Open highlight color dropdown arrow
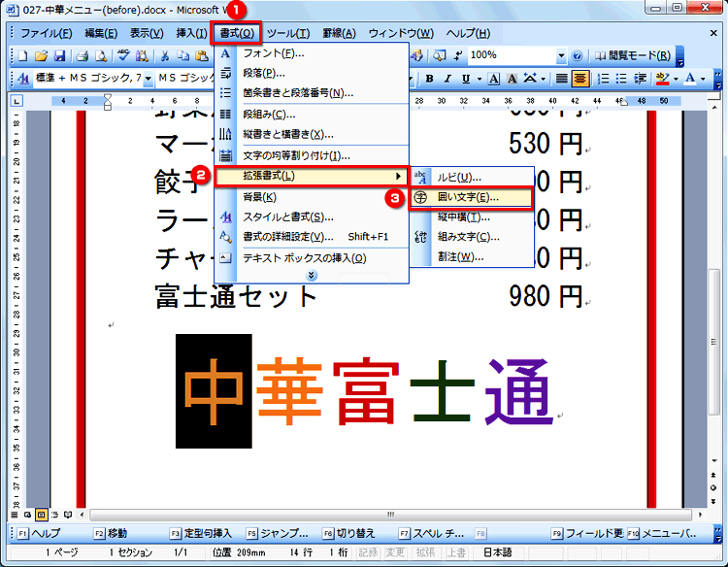Image resolution: width=728 pixels, height=567 pixels. click(676, 79)
